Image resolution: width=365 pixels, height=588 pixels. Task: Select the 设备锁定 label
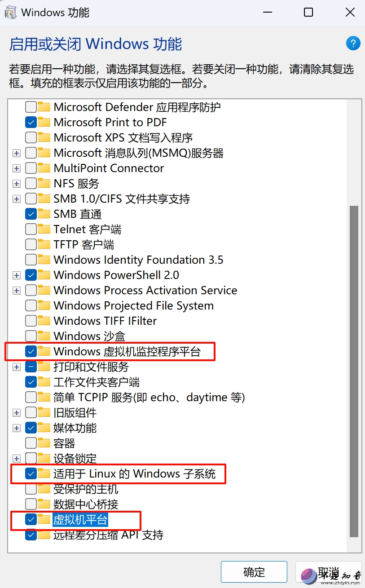tap(75, 458)
